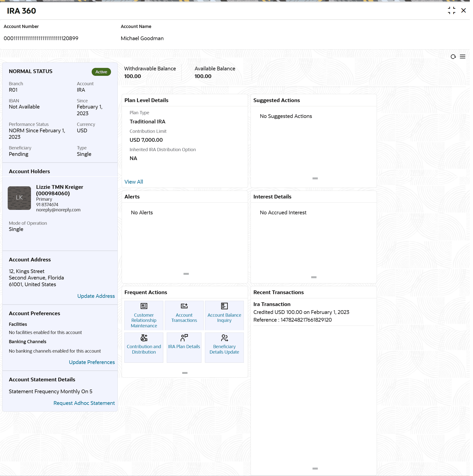Open the Beneficiary Details Update icon
The height and width of the screenshot is (476, 473).
pos(224,338)
